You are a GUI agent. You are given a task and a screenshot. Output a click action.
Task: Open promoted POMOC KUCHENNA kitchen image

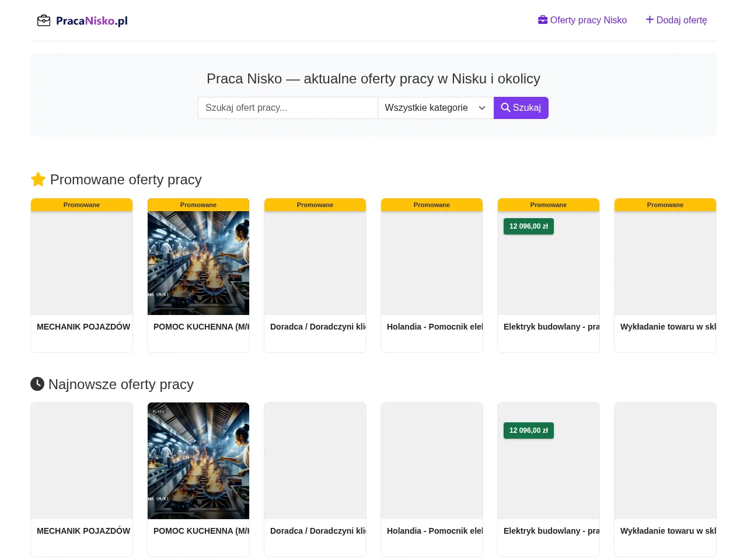198,263
